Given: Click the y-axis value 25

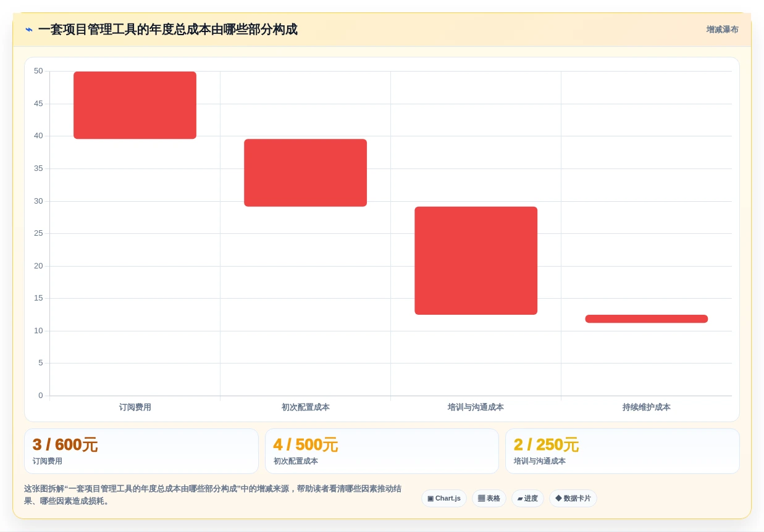Looking at the screenshot, I should tap(38, 233).
